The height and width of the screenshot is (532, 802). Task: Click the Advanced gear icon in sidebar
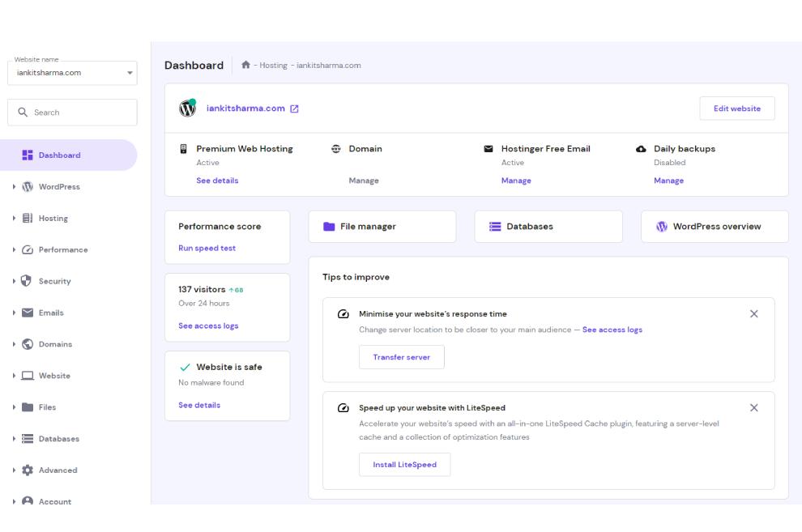coord(28,470)
